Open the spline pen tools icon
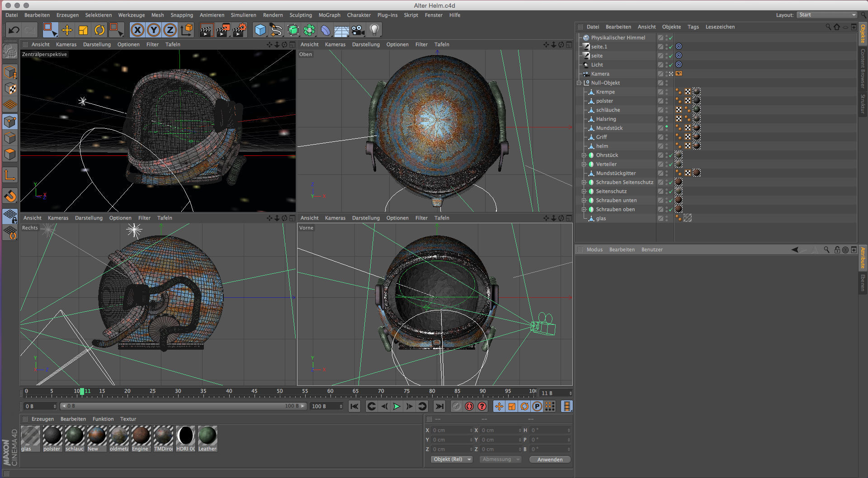The height and width of the screenshot is (478, 868). [276, 30]
